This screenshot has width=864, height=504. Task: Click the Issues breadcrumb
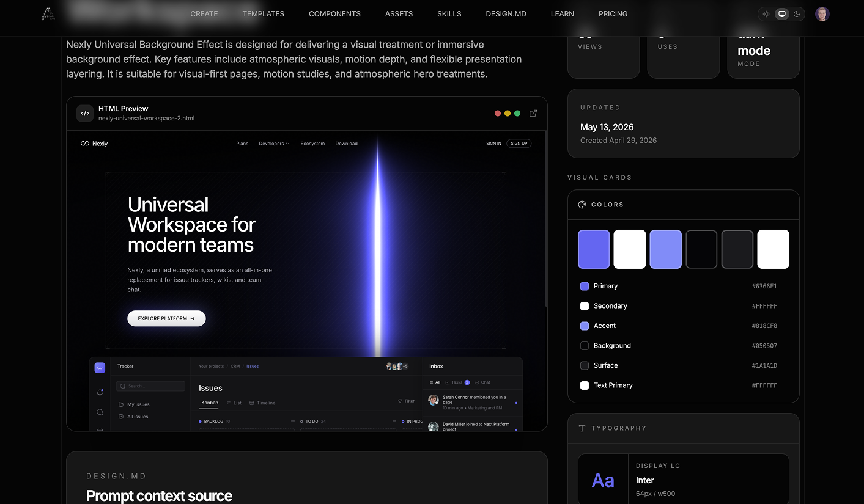click(x=253, y=366)
